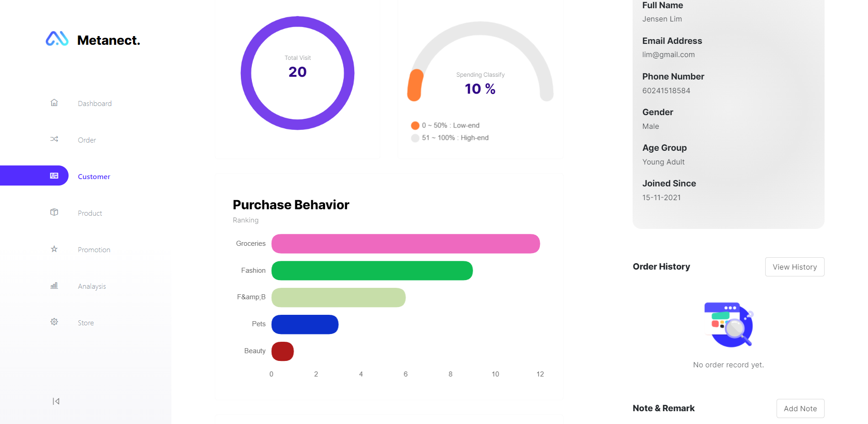Screen dimensions: 868x424
Task: Go to the Order menu item
Action: click(x=87, y=140)
